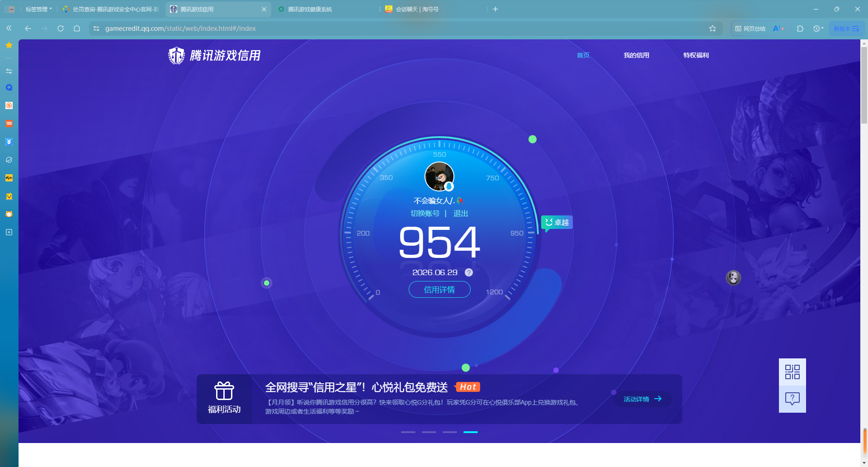Open the extensions puzzle icon

(800, 29)
